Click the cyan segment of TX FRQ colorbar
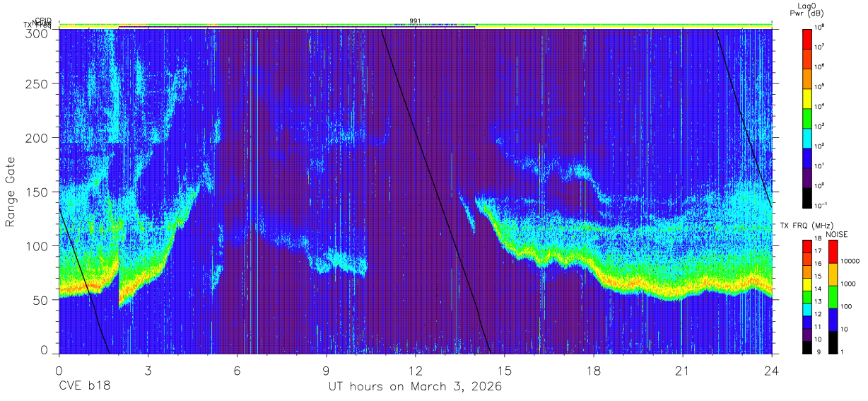 coord(807,309)
